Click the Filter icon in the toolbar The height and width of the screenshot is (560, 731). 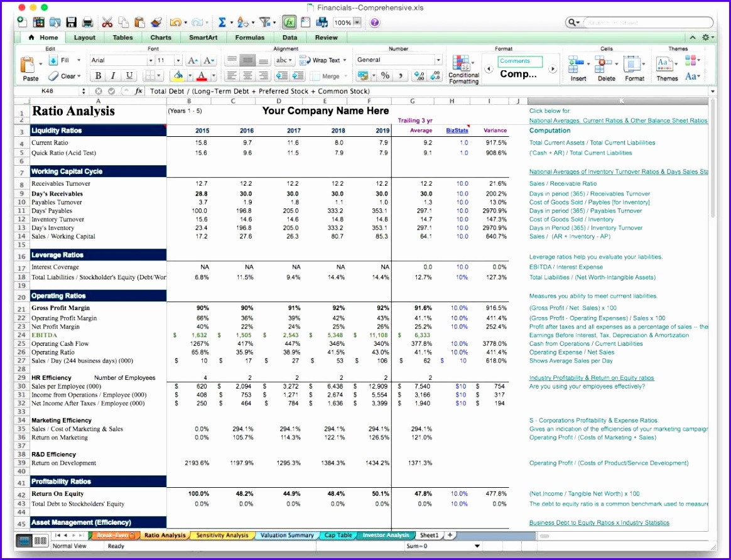[266, 22]
